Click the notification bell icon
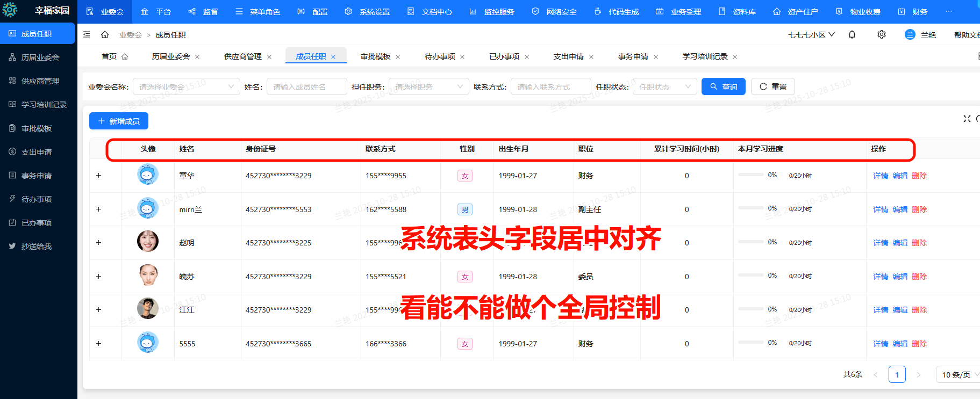The width and height of the screenshot is (980, 399). (852, 34)
